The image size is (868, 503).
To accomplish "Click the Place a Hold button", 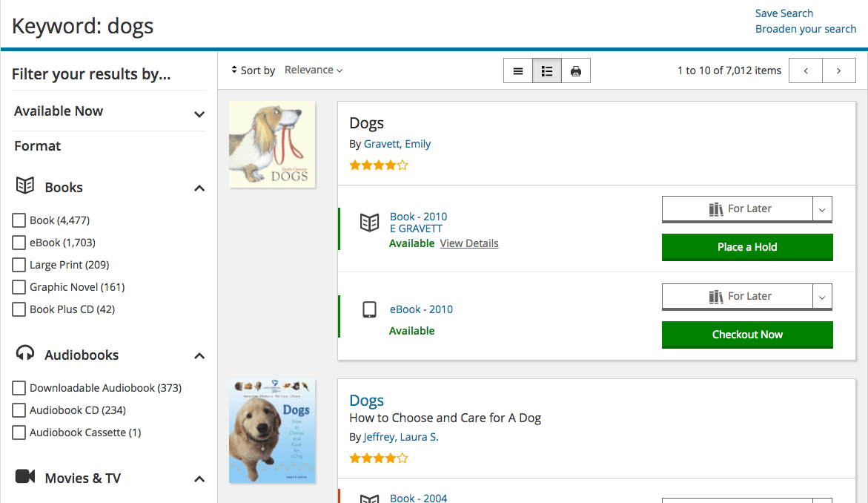I will tap(747, 247).
